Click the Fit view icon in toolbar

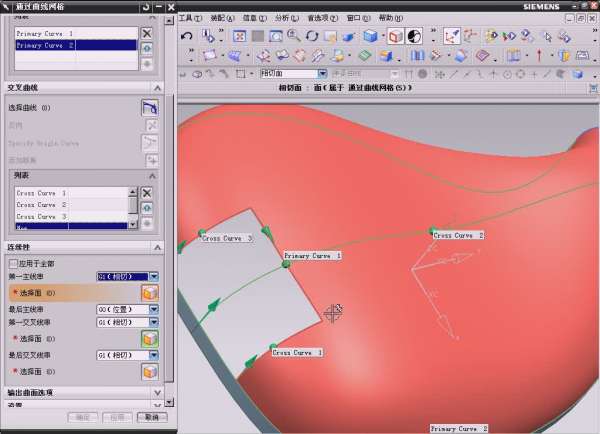240,36
